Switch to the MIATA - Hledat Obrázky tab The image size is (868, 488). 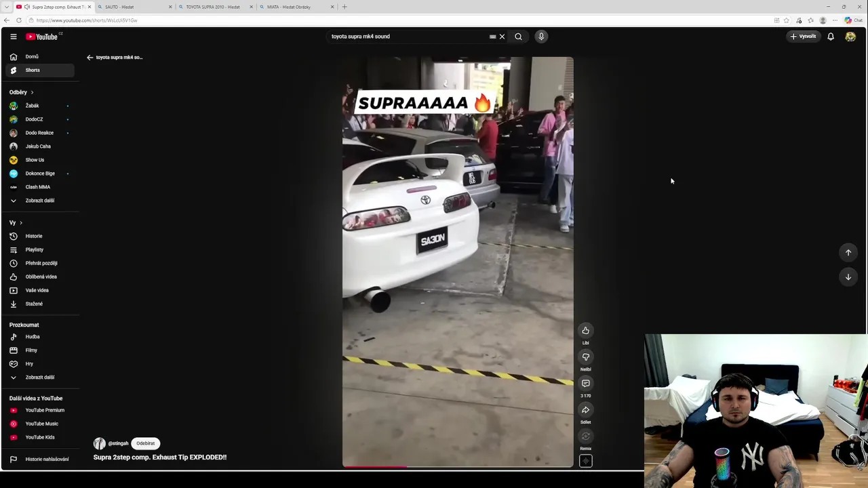[295, 7]
